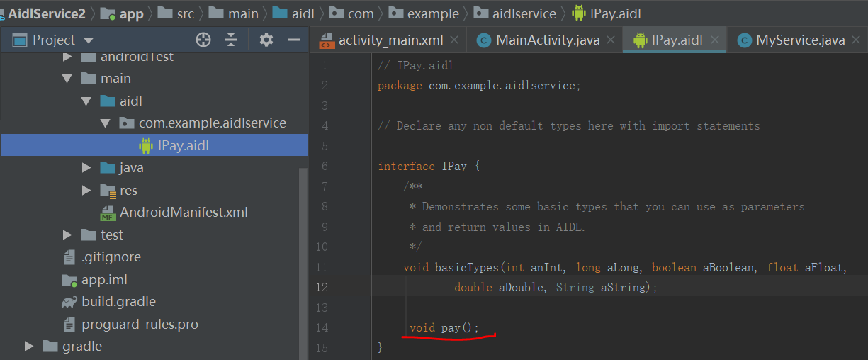Collapse the com.example.aidlservice package
Screen dimensions: 868x360
click(x=106, y=123)
